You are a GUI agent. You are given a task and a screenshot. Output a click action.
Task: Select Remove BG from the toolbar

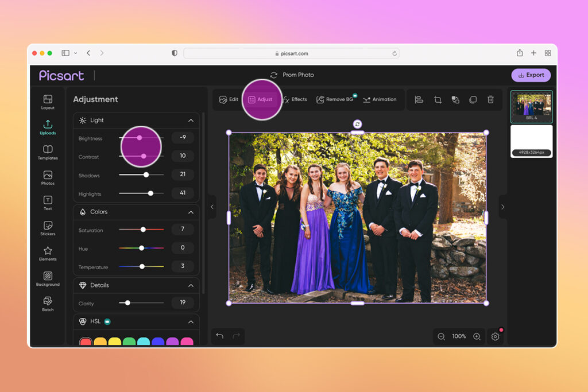click(x=335, y=99)
